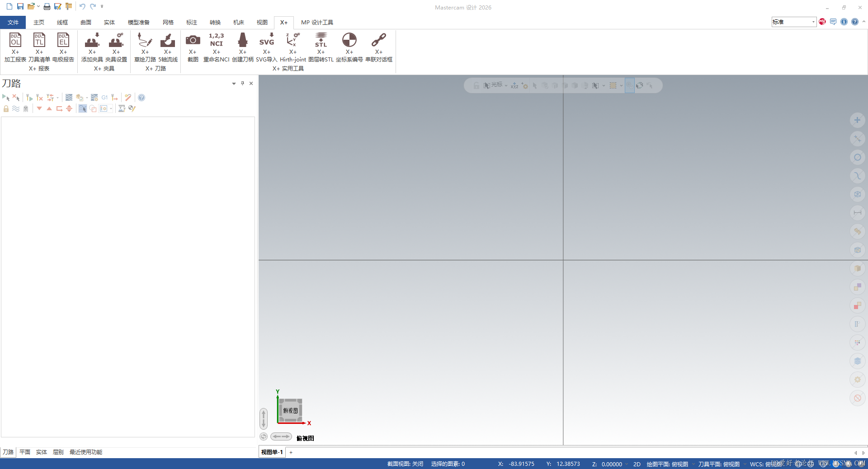The image size is (868, 469).
Task: Toggle the lock selected operations icon
Action: [x=6, y=108]
